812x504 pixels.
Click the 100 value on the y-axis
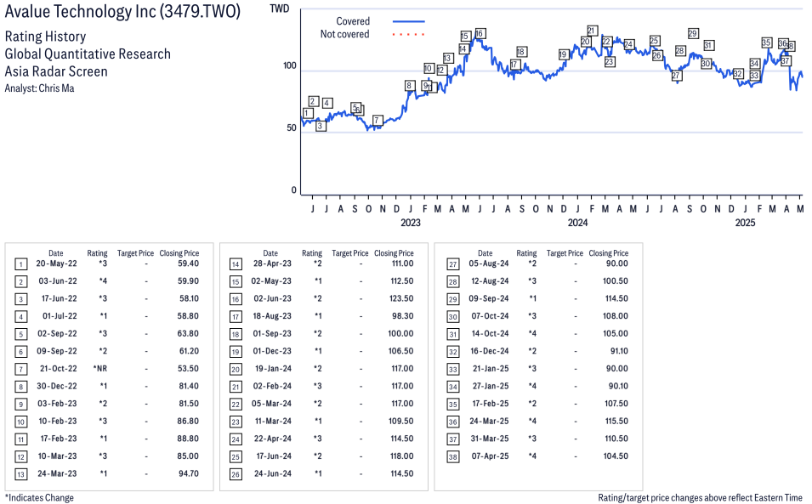coord(290,65)
